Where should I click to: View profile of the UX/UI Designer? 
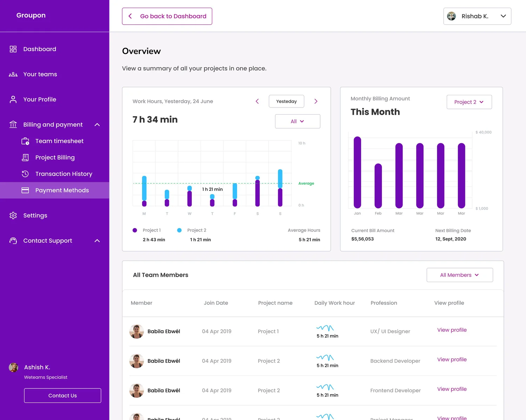(x=452, y=330)
